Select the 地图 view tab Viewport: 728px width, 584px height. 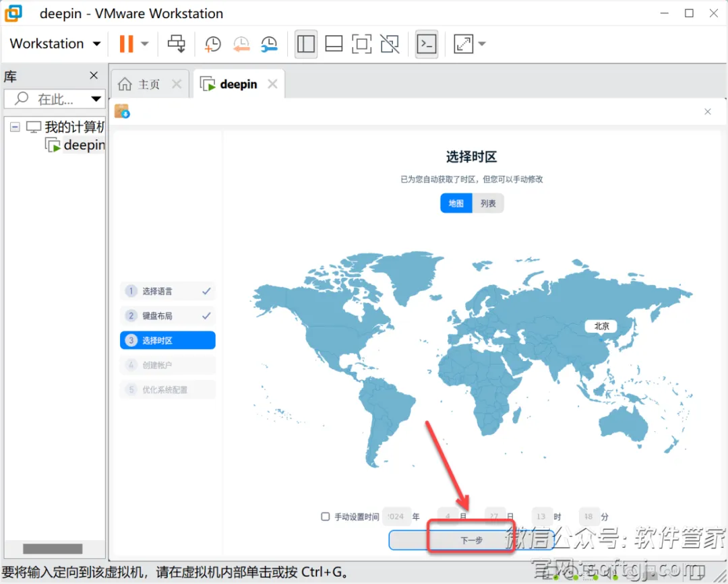tap(456, 203)
